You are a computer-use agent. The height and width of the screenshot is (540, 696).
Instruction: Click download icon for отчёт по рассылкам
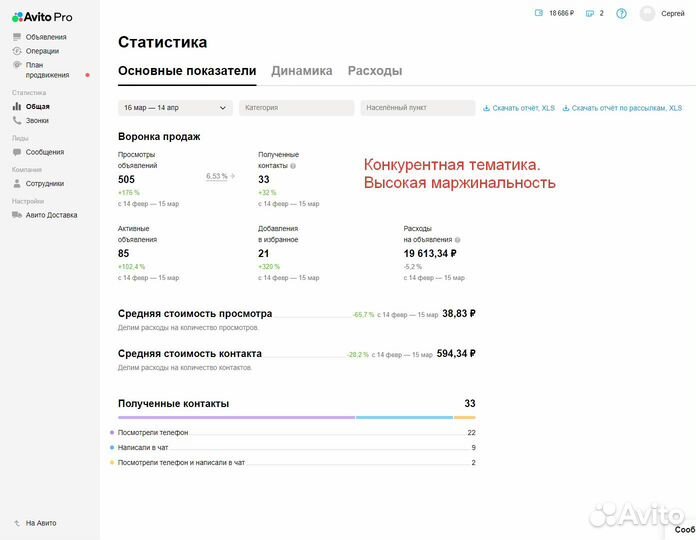click(566, 108)
